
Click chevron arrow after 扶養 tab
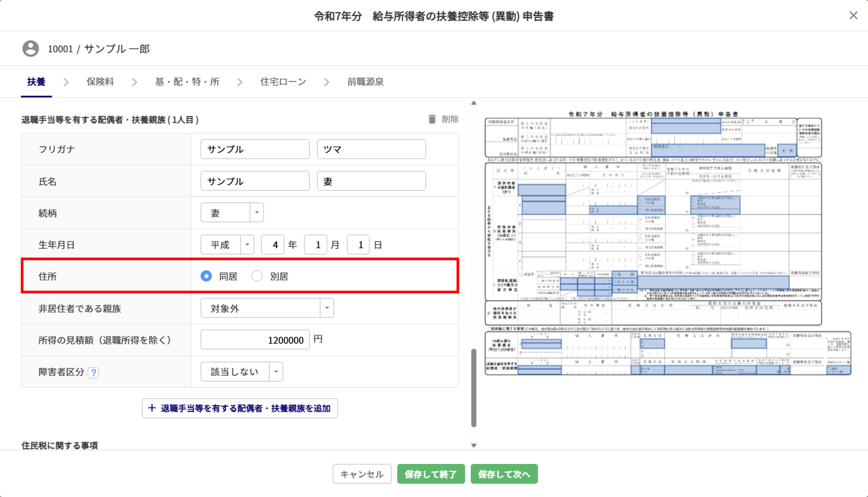point(66,82)
